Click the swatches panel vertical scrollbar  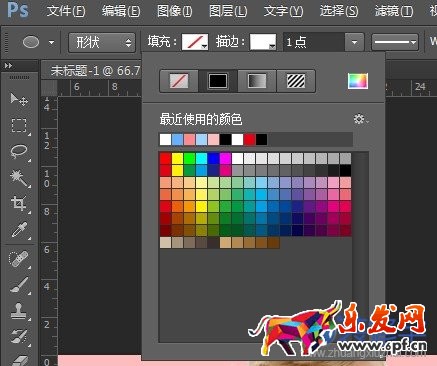click(x=361, y=247)
